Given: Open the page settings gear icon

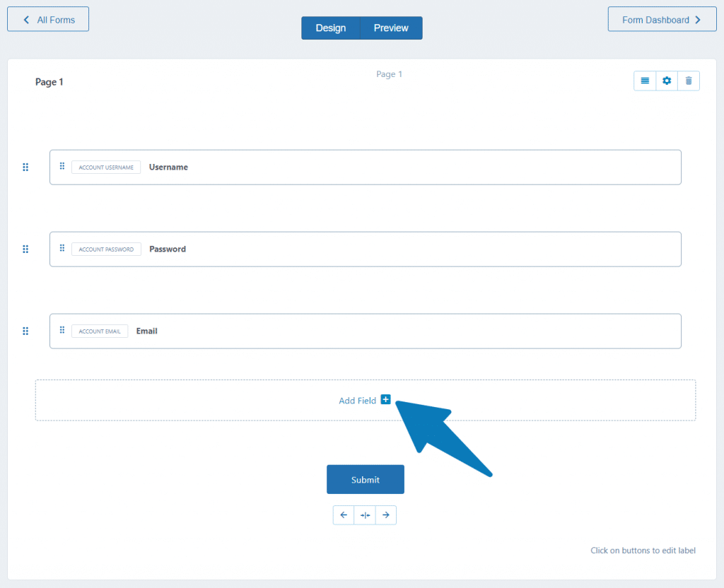Looking at the screenshot, I should [666, 81].
